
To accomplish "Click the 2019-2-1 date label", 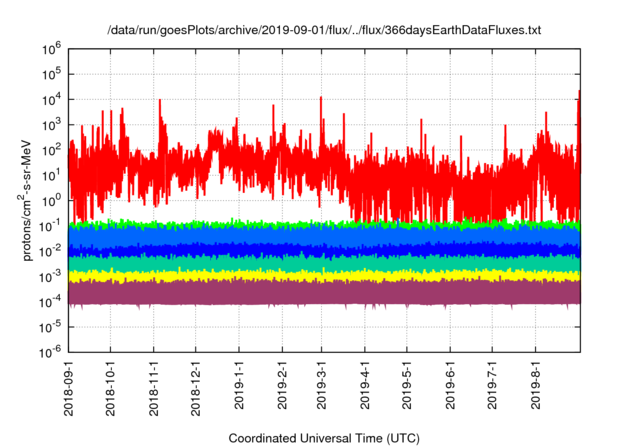I will pyautogui.click(x=282, y=385).
